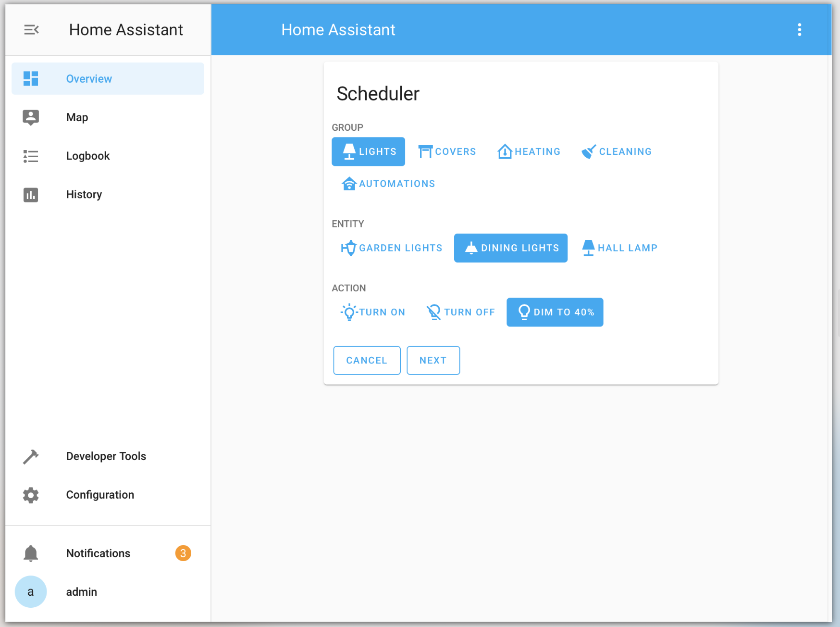Click the Cancel button

point(367,361)
